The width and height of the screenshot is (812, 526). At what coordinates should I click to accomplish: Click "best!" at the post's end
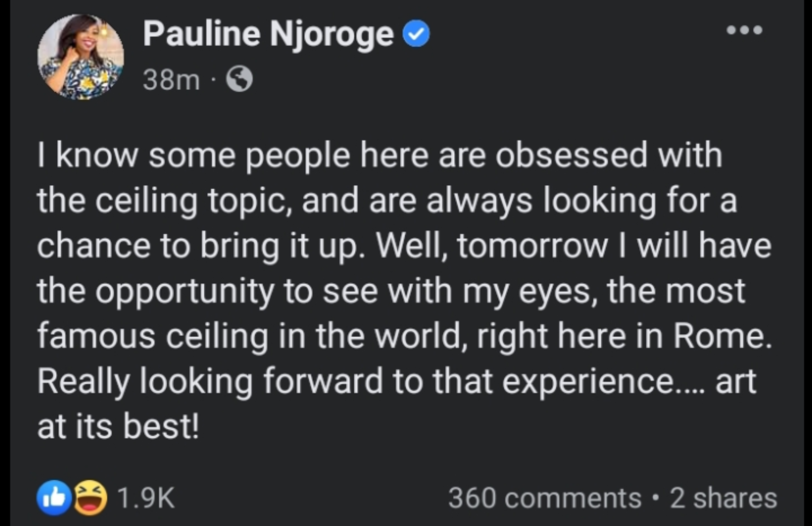click(161, 427)
